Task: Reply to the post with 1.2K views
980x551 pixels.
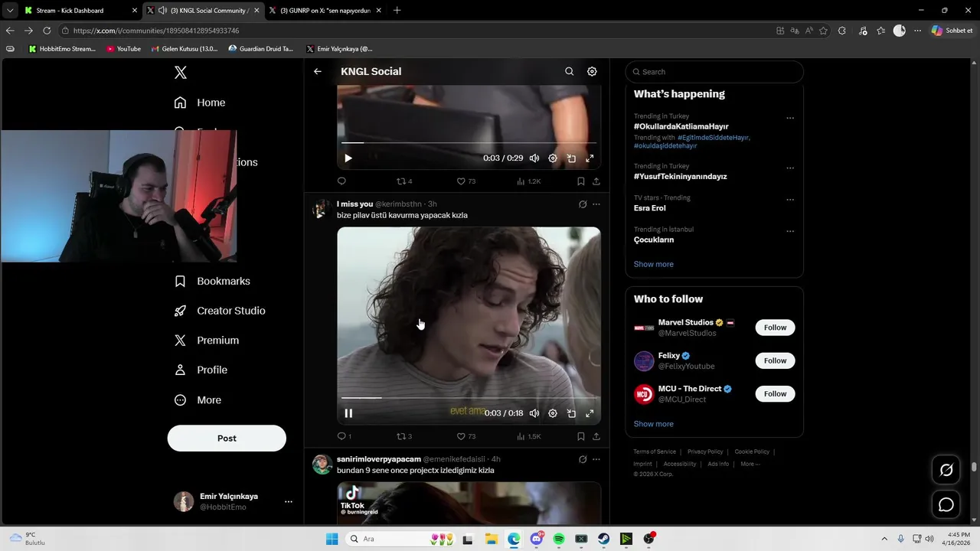Action: (341, 181)
